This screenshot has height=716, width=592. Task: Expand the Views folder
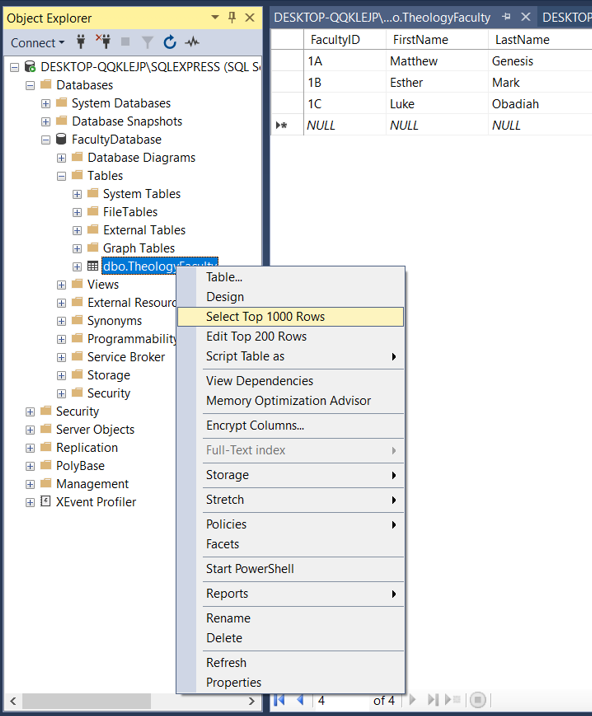(61, 285)
